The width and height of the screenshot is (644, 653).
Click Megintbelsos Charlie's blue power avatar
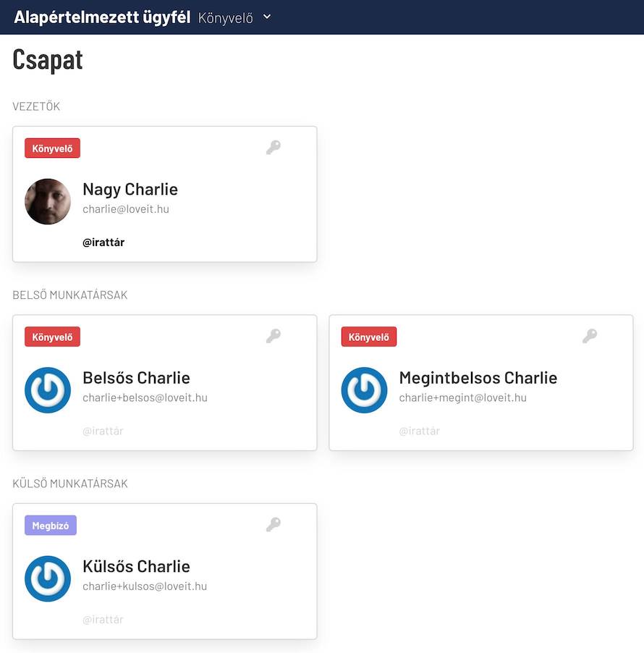(x=365, y=390)
